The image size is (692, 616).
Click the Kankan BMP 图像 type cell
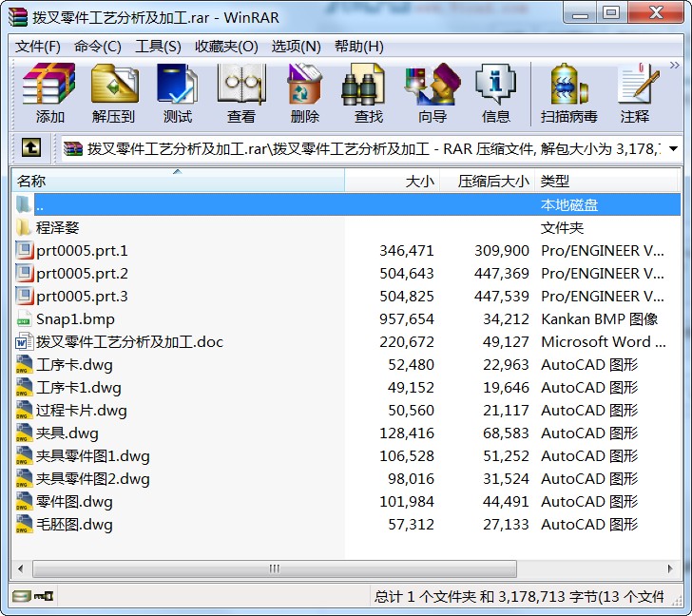click(599, 319)
